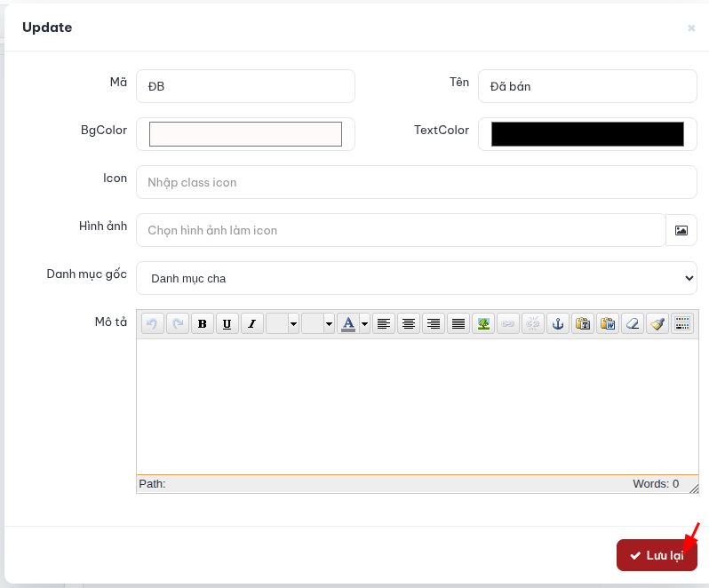Insert an anchor in the description
Screen dimensions: 709x588
click(558, 323)
